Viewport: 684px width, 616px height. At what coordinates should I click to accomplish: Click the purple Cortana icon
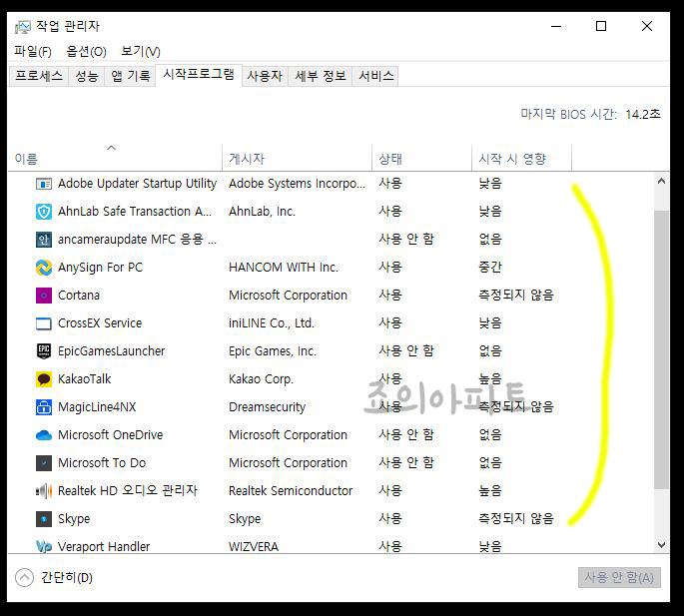coord(44,296)
